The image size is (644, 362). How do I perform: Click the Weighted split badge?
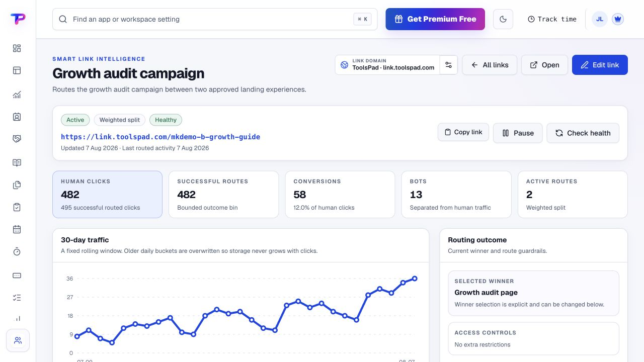coord(120,120)
